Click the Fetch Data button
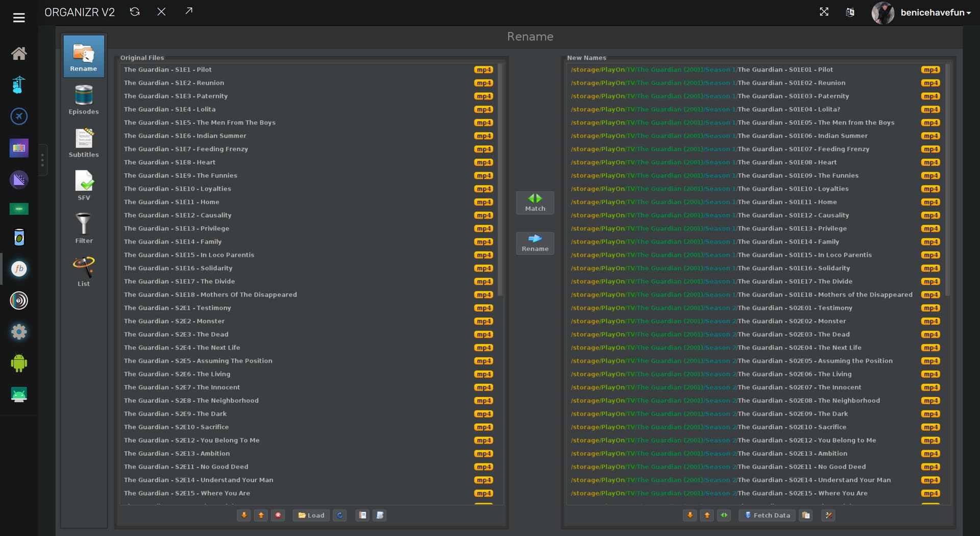The width and height of the screenshot is (980, 536). (x=767, y=515)
